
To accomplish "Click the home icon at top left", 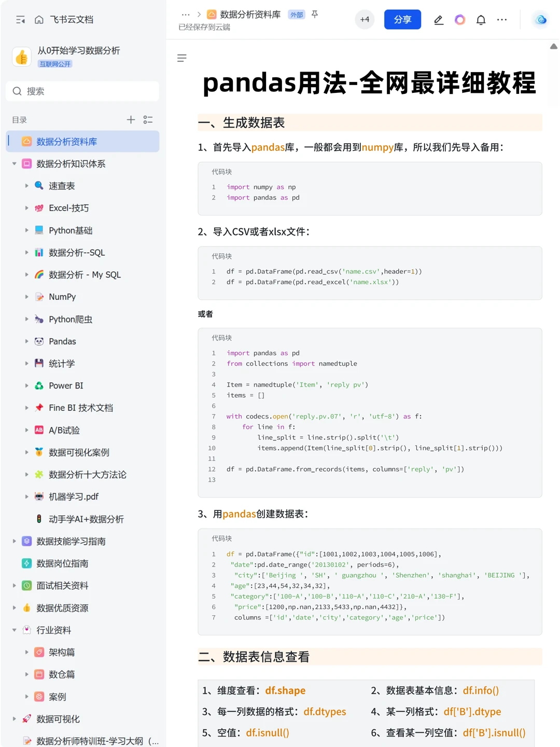I will [x=39, y=19].
